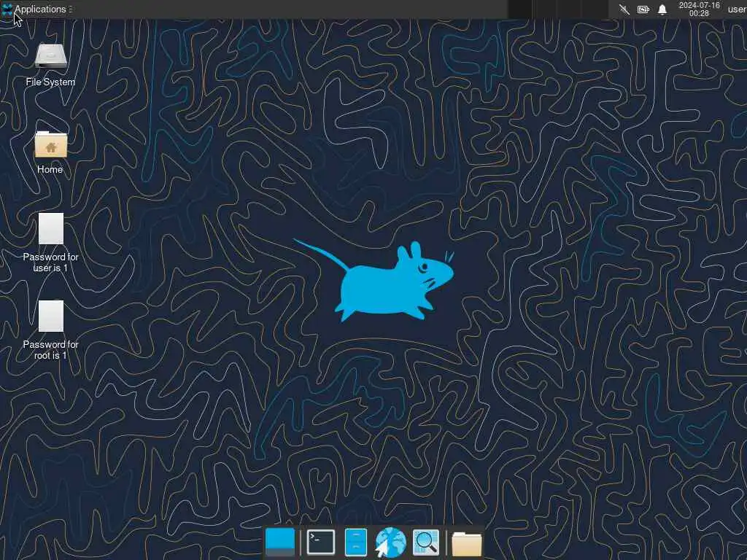
Task: Open Application Finder magnifier icon
Action: tap(425, 542)
